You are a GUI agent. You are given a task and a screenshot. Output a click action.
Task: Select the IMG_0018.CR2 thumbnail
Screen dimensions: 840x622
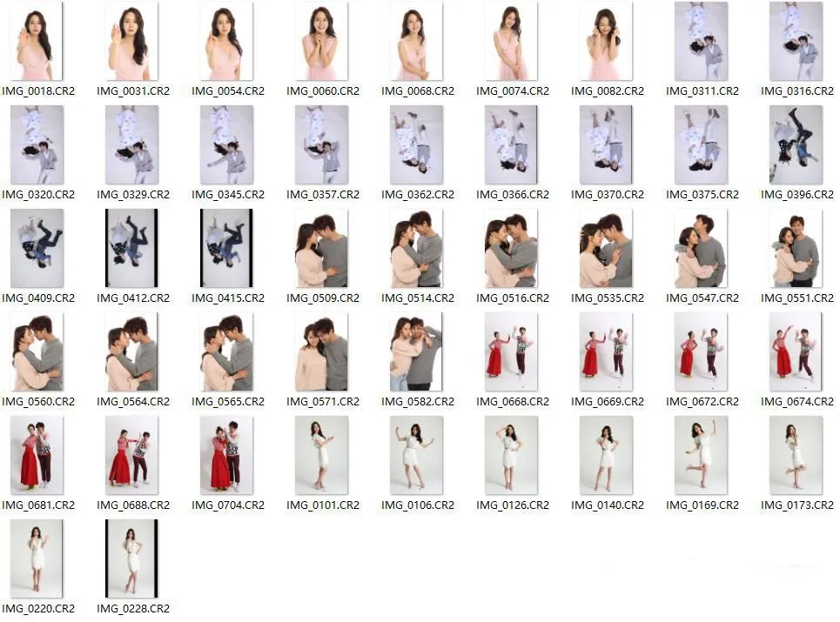point(37,41)
